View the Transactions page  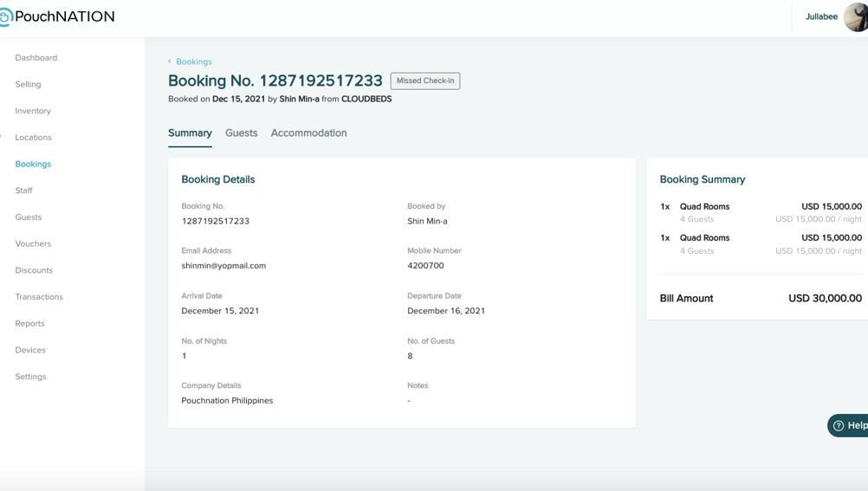click(x=39, y=297)
